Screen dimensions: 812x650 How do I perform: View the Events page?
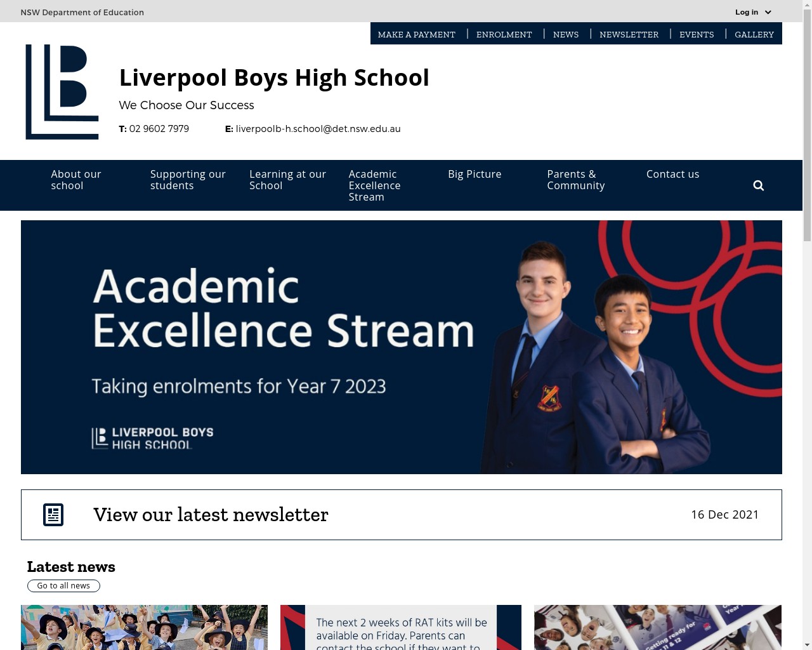[697, 34]
